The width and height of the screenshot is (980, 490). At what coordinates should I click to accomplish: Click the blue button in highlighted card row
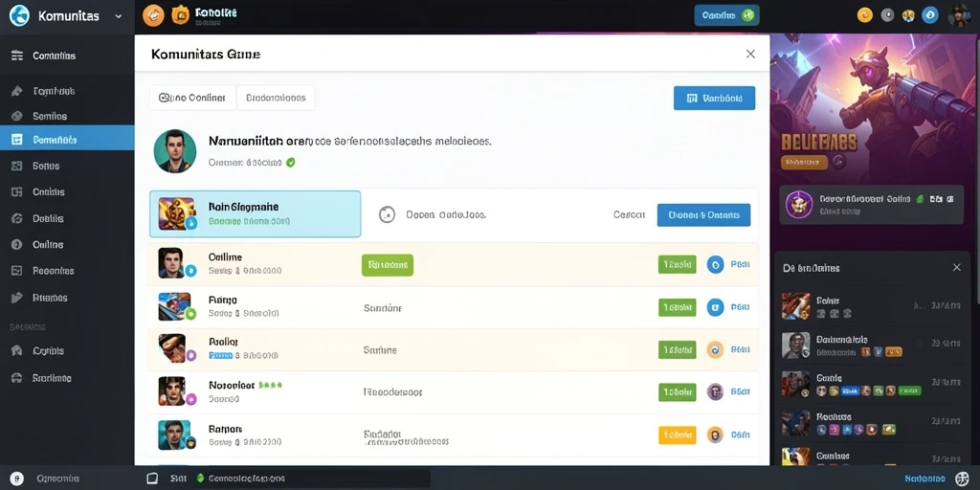[x=703, y=215]
